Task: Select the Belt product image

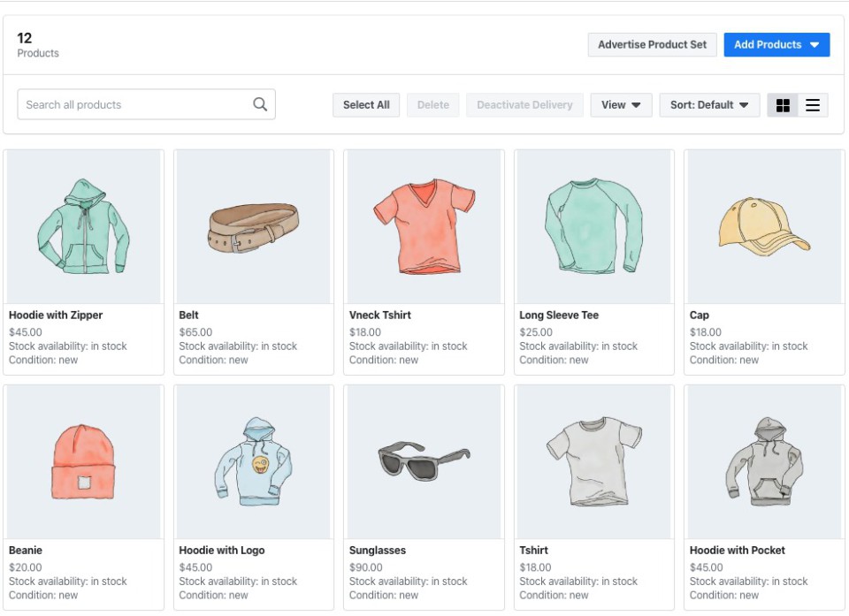Action: tap(254, 226)
